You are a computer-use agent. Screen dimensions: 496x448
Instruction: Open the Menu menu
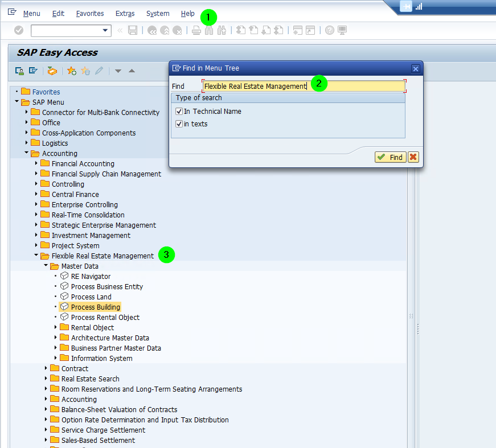(x=32, y=14)
